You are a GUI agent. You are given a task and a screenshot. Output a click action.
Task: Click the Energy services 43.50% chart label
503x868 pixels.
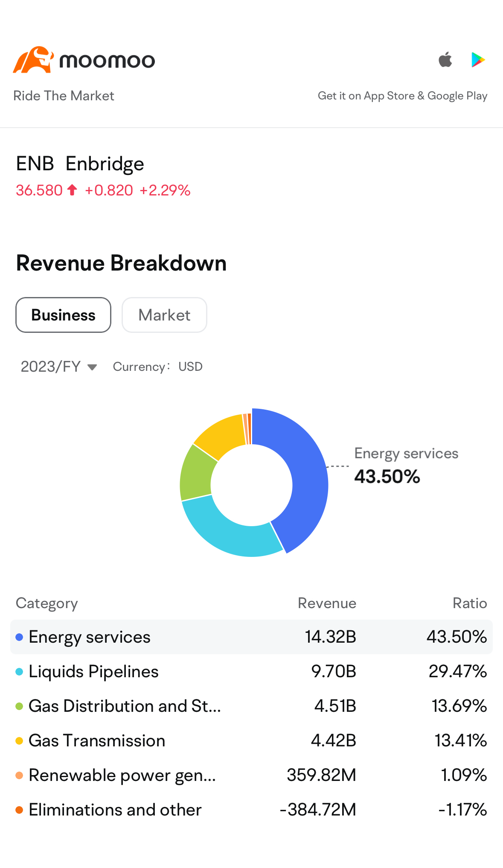[406, 465]
